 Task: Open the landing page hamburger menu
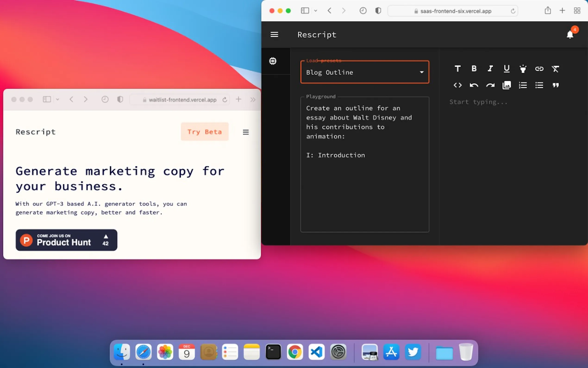tap(246, 132)
